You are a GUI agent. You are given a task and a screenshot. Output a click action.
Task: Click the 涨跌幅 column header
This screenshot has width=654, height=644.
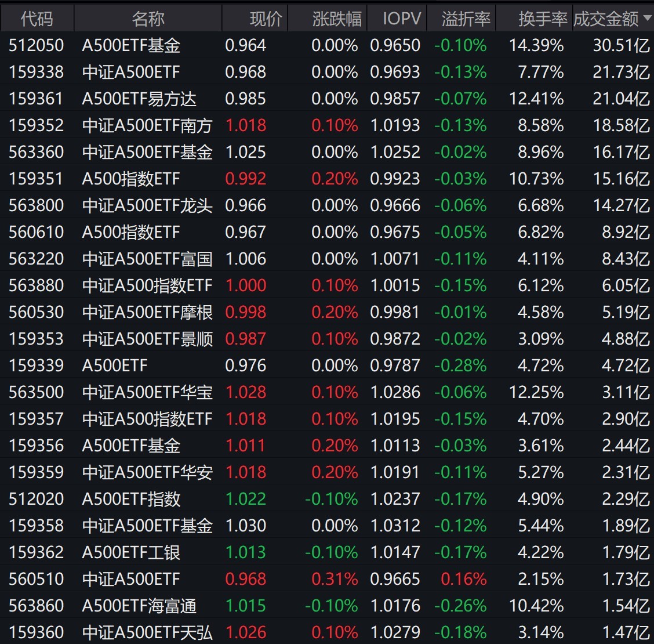[x=336, y=19]
